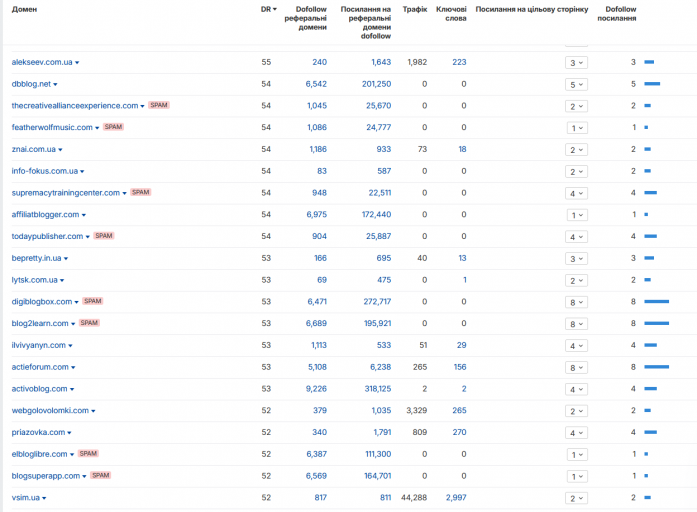
Task: Click SPAM badge beside elbloglibre.com
Action: (x=88, y=454)
